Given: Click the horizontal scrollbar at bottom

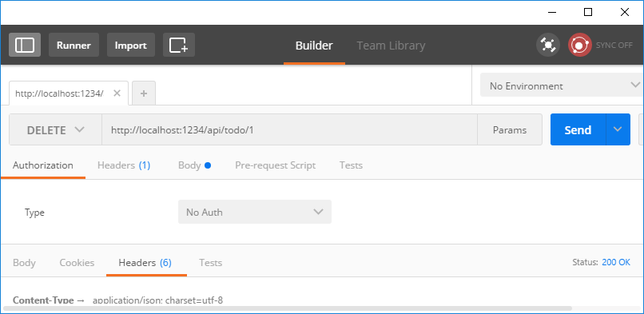Looking at the screenshot, I should pyautogui.click(x=287, y=308).
